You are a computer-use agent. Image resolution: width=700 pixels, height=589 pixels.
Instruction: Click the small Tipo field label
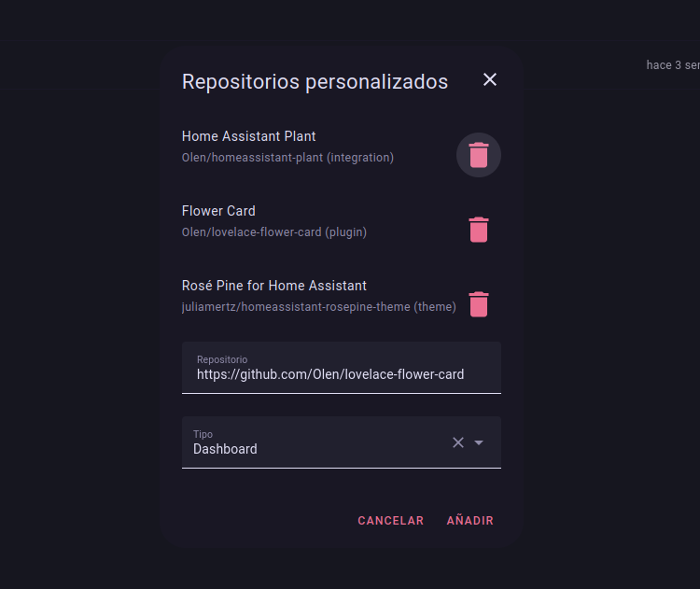(x=203, y=434)
